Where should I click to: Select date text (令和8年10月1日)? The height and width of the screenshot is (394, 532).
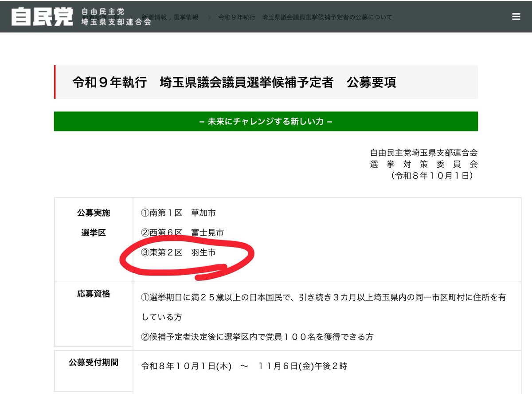click(433, 175)
